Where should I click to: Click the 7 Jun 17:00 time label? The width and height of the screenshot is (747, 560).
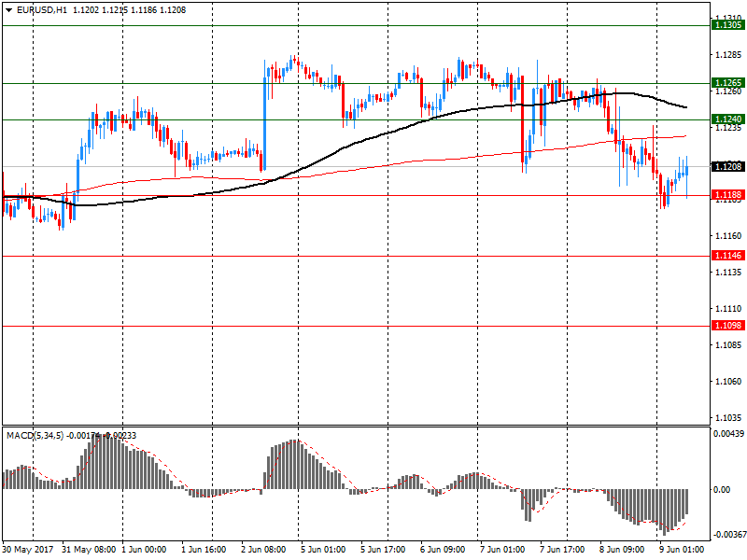coord(562,550)
